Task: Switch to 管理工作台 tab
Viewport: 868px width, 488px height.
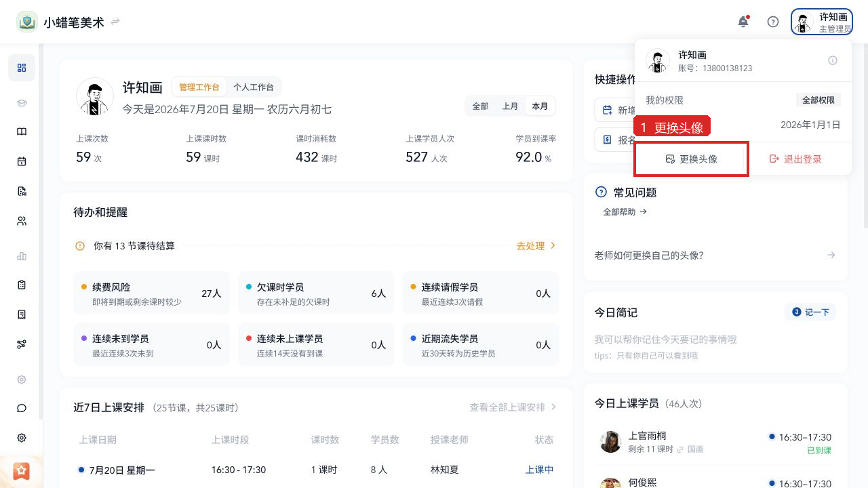Action: point(199,87)
